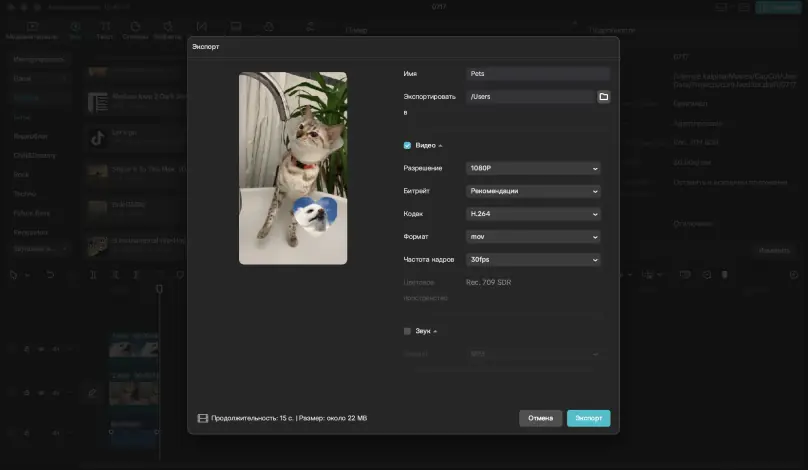Click the TikTok logo track thumbnail
The width and height of the screenshot is (808, 470).
(x=97, y=138)
